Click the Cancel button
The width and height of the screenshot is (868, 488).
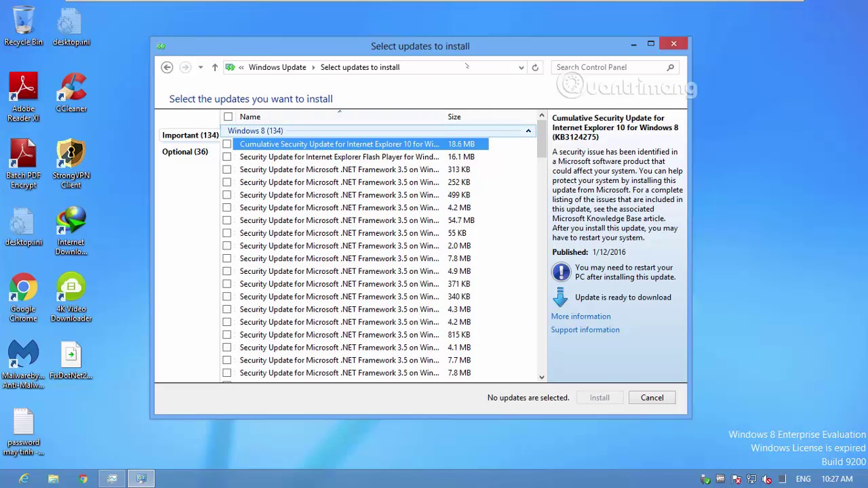652,398
